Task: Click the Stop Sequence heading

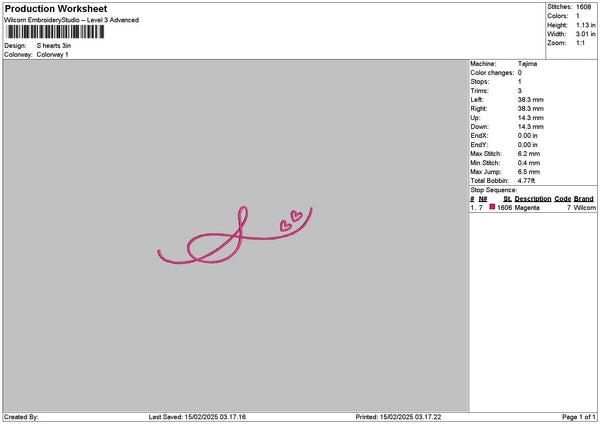Action: click(494, 190)
